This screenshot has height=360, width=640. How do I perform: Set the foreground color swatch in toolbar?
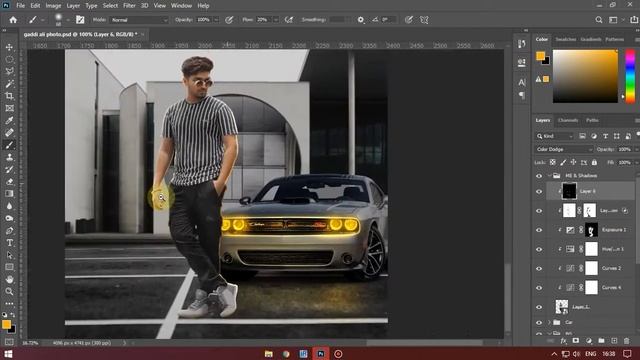[x=6, y=324]
